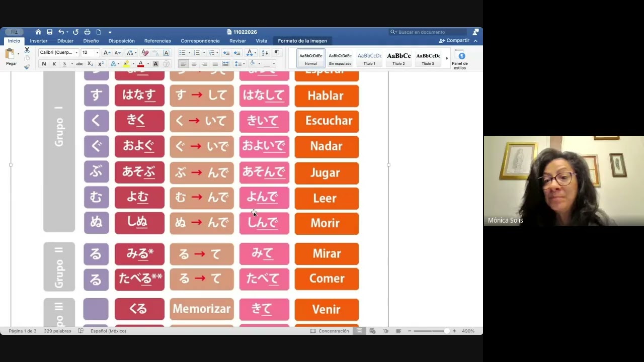This screenshot has height=362, width=644.
Task: Open the Panel de estilos
Action: tap(460, 59)
